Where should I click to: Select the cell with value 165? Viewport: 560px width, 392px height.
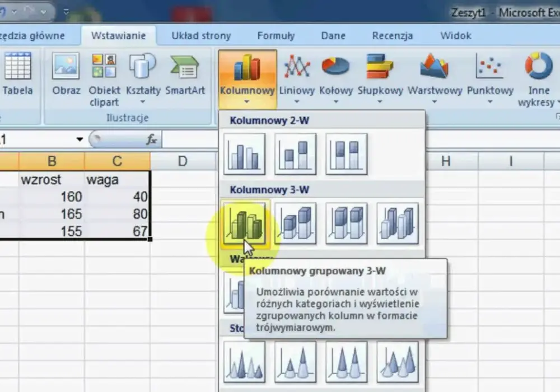pos(52,213)
